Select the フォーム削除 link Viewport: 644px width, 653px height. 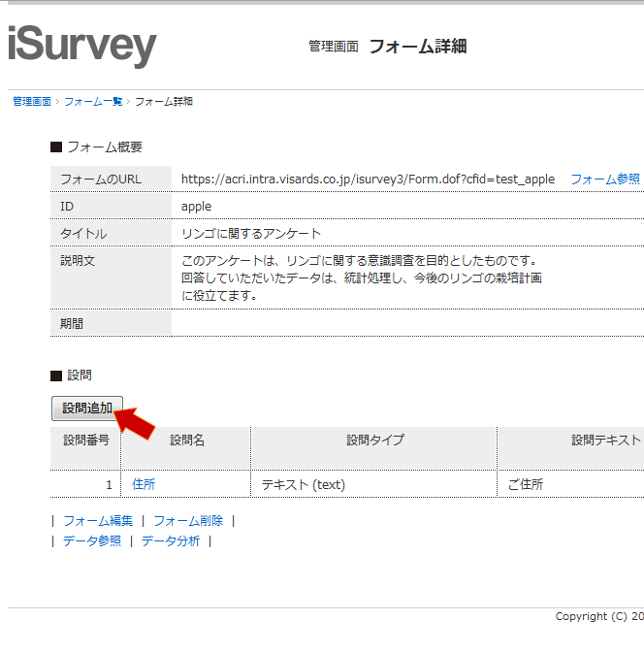(x=188, y=521)
